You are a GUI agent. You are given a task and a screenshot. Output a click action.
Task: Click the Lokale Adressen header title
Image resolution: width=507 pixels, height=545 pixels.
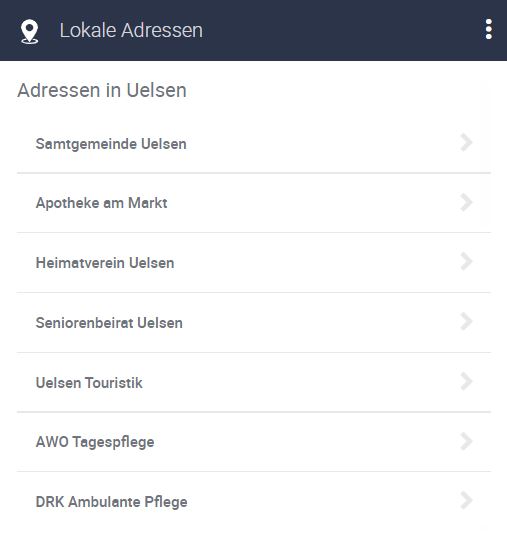click(131, 30)
